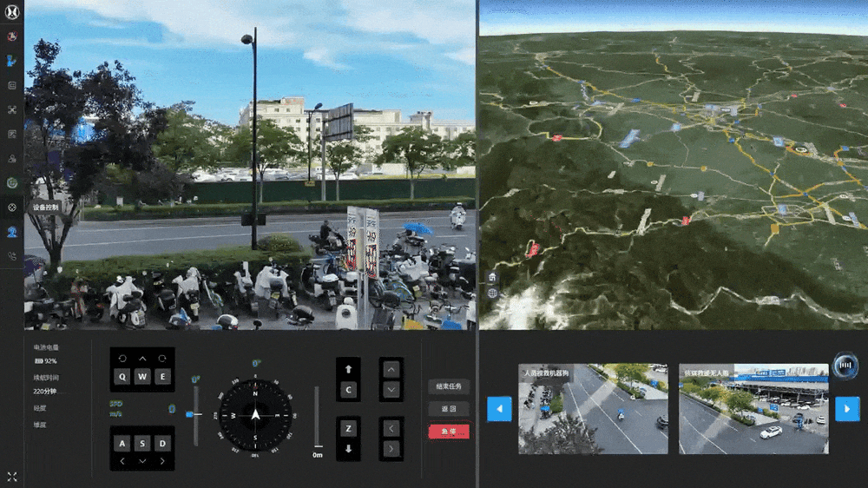Show next camera feeds with right arrow

click(846, 408)
